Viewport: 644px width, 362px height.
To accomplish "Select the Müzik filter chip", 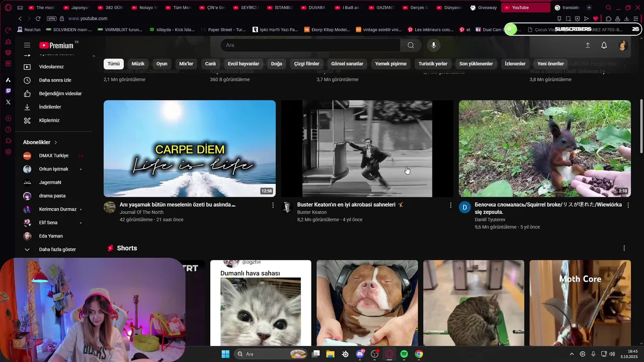I will pyautogui.click(x=138, y=64).
